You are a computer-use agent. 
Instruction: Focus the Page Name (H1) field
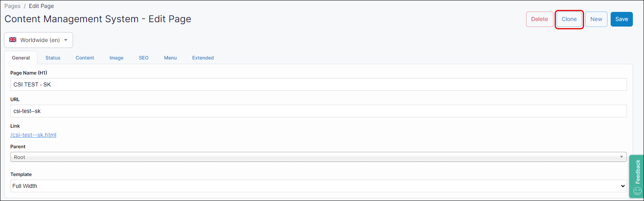(x=318, y=84)
